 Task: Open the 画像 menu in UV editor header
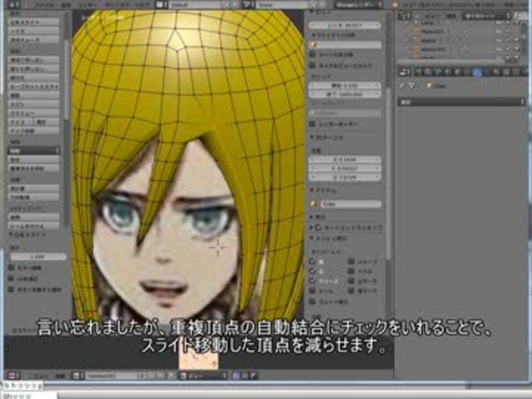(x=60, y=376)
